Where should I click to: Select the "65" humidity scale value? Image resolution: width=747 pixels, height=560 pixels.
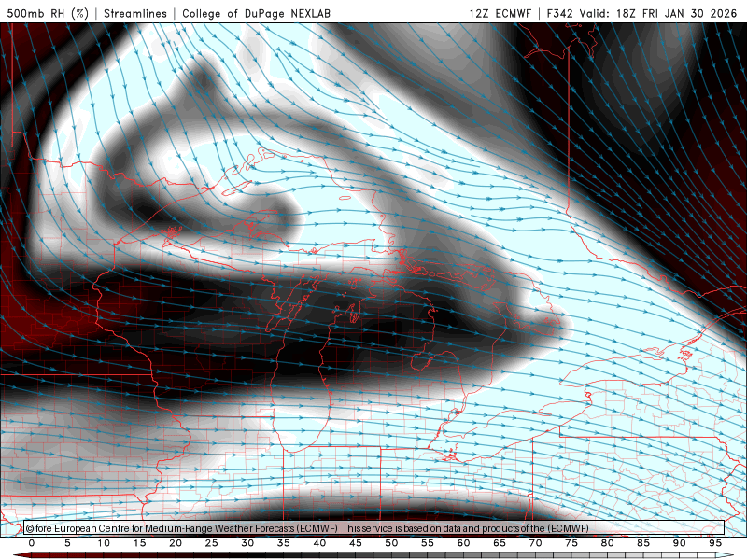[500, 543]
